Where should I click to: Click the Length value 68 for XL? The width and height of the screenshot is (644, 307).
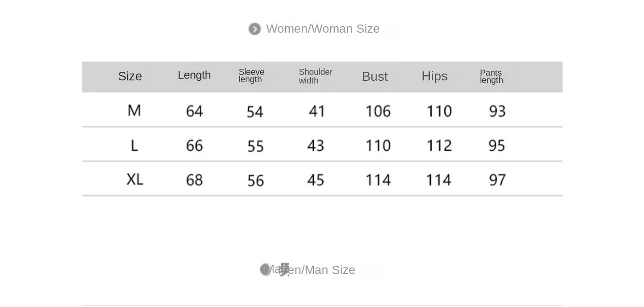pyautogui.click(x=194, y=180)
